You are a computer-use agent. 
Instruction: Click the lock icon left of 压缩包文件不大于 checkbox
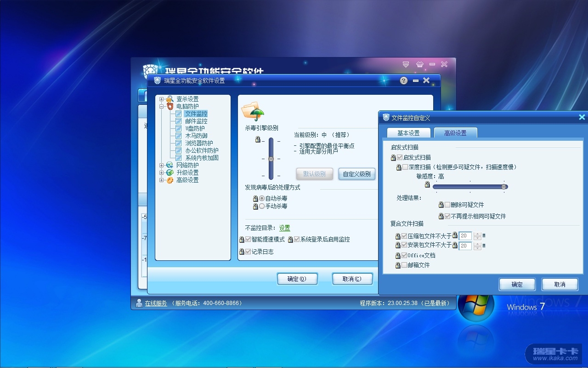(398, 236)
